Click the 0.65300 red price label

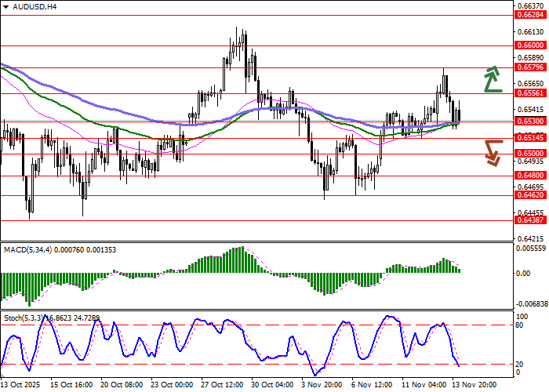tap(531, 121)
